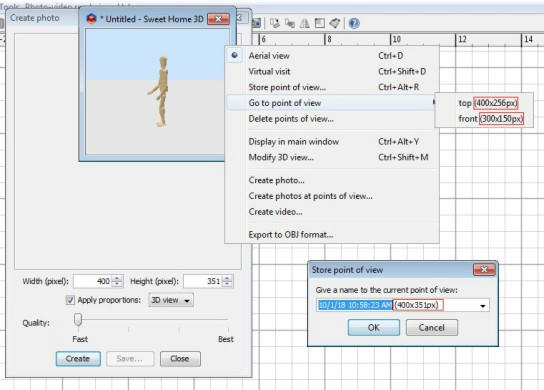The image size is (544, 390).
Task: Select Export to OBJ format
Action: coord(332,235)
